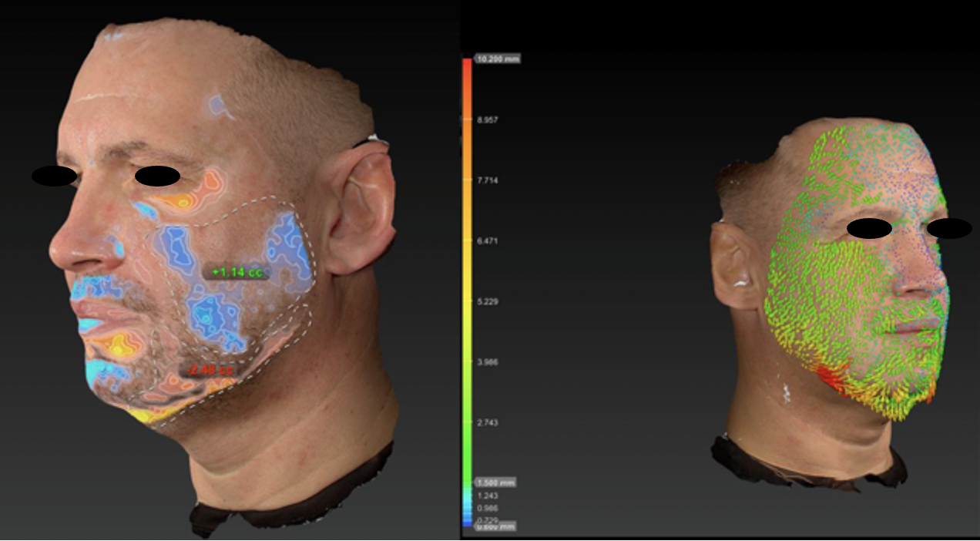Click the 7.714 scale tick value
Image resolution: width=980 pixels, height=541 pixels.
(x=488, y=180)
